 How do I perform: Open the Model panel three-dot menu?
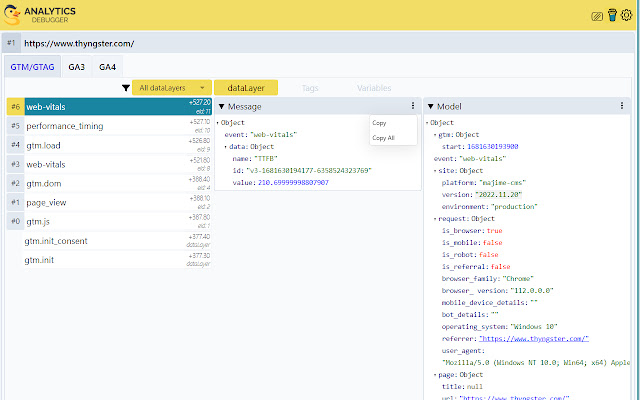point(622,106)
